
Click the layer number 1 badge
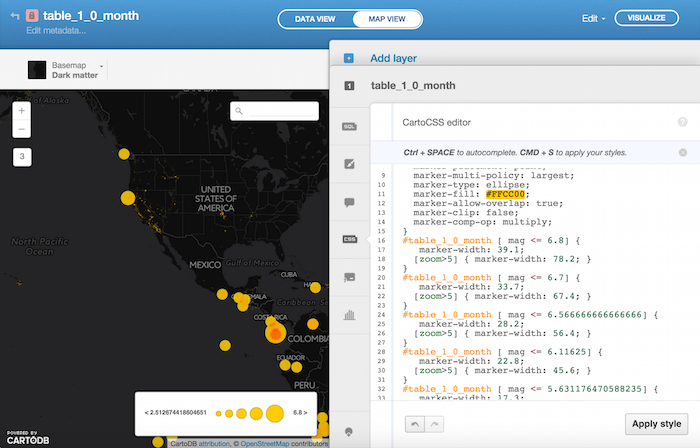coord(349,86)
